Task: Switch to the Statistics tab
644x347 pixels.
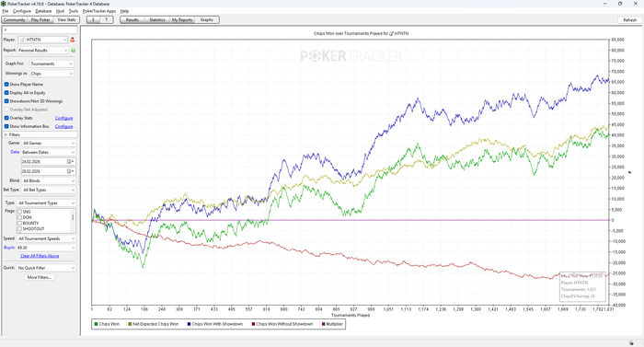Action: pyautogui.click(x=157, y=19)
